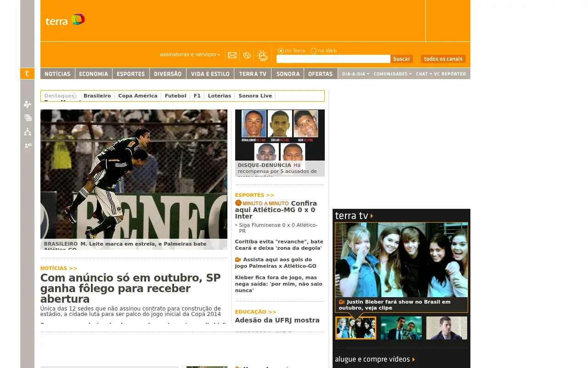Open the Terra TV channel tab

pyautogui.click(x=253, y=74)
